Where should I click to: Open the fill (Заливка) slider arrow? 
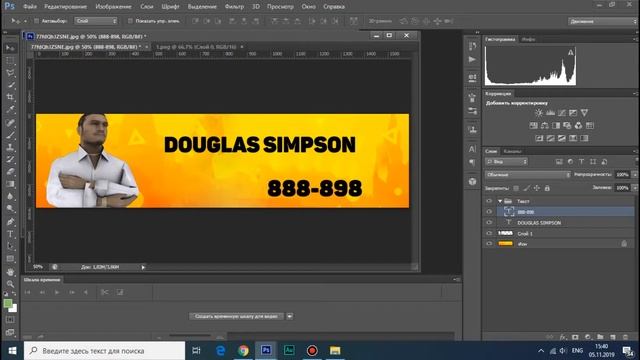(x=634, y=188)
